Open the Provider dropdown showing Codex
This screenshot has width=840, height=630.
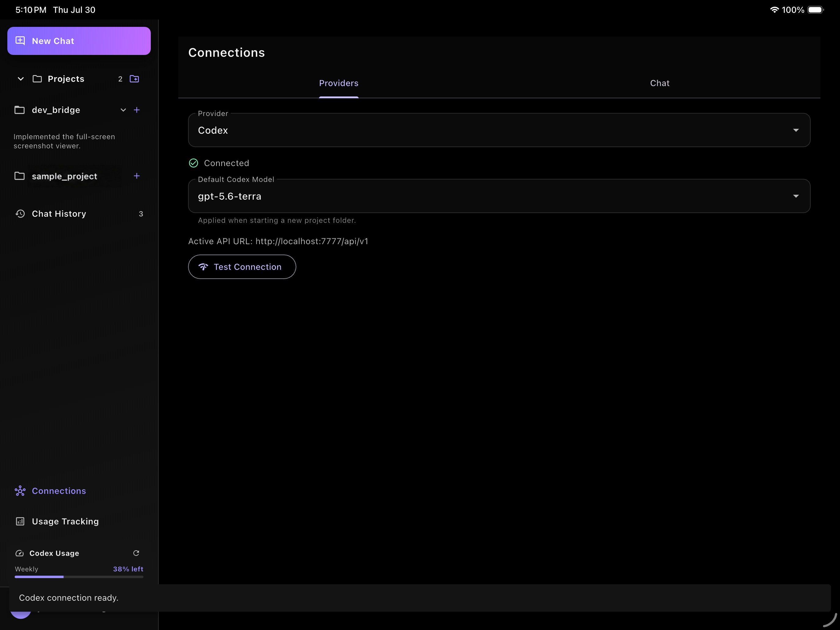(x=499, y=130)
